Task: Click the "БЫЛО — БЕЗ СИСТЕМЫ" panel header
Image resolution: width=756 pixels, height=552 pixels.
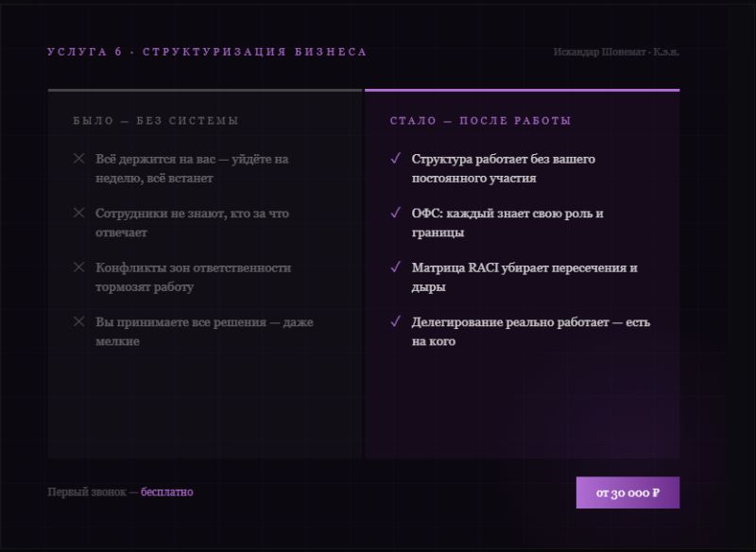Action: coord(156,121)
